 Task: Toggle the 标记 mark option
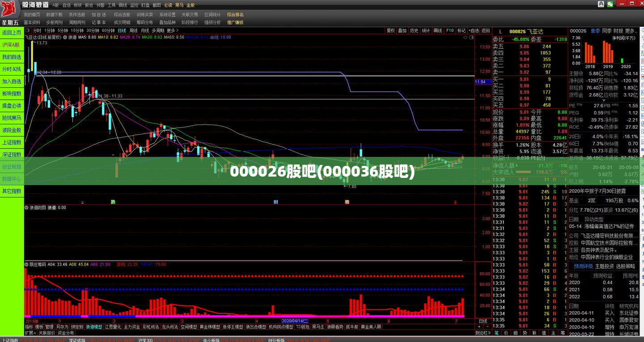(x=462, y=30)
